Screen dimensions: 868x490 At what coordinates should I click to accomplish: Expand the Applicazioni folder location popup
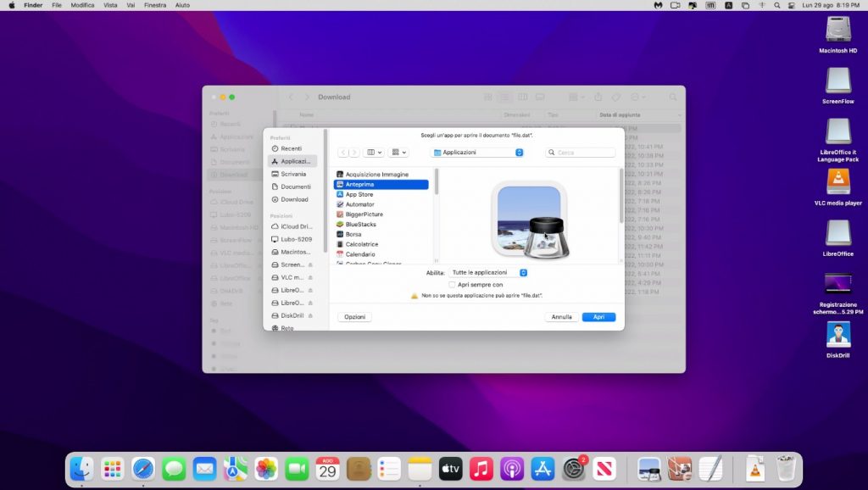(x=478, y=153)
